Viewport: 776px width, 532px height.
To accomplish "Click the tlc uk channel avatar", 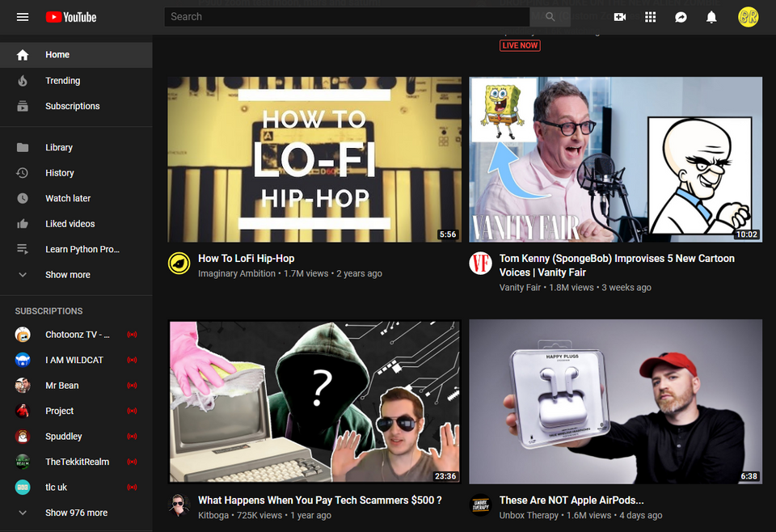I will (23, 488).
